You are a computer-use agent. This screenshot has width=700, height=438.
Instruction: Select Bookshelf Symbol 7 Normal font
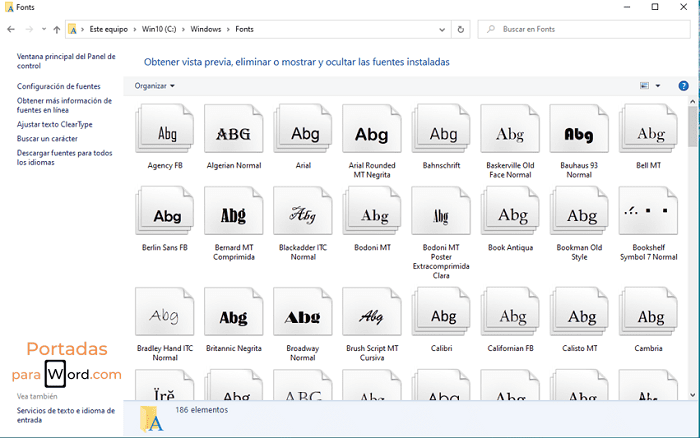[x=650, y=216]
